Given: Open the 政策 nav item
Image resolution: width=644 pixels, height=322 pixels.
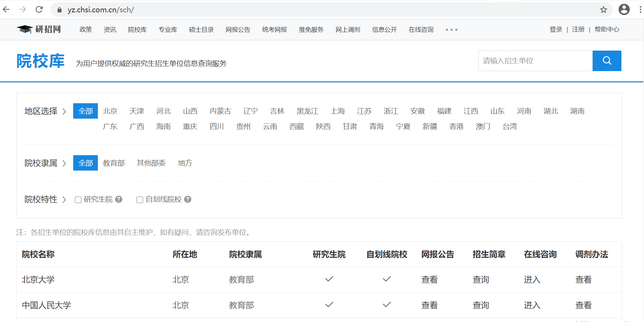Looking at the screenshot, I should [x=86, y=30].
